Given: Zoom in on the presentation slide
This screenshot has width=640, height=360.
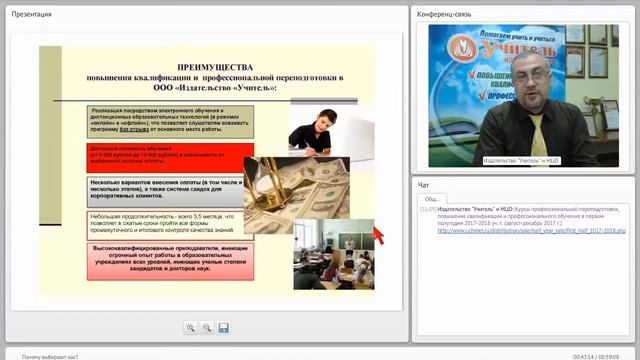Looking at the screenshot, I should tap(190, 328).
